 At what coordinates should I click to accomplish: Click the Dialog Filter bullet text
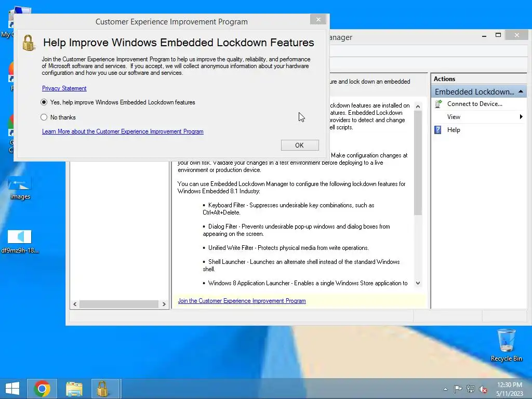click(297, 230)
